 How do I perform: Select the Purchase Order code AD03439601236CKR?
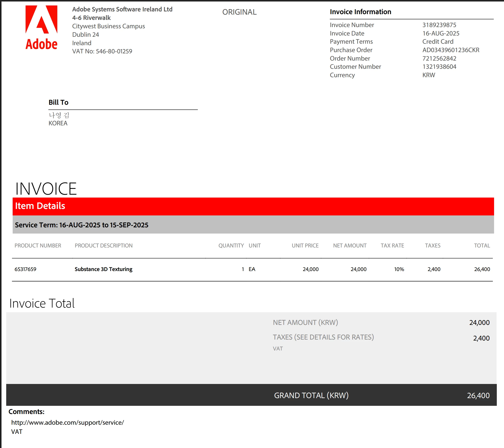[x=451, y=50]
